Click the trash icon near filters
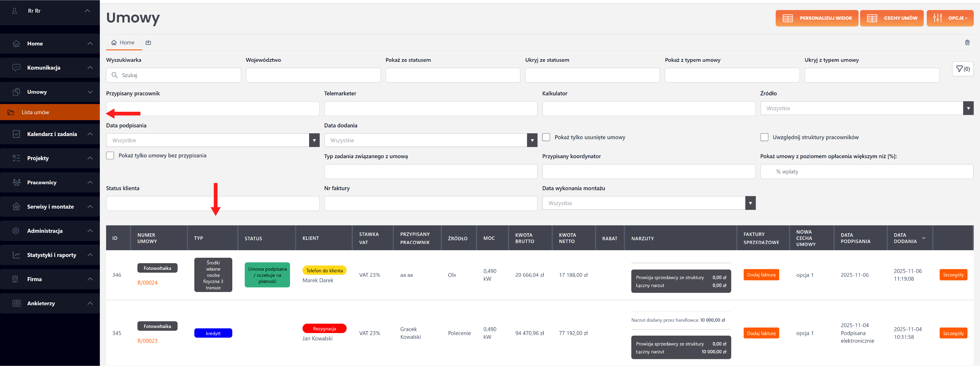 coord(967,43)
